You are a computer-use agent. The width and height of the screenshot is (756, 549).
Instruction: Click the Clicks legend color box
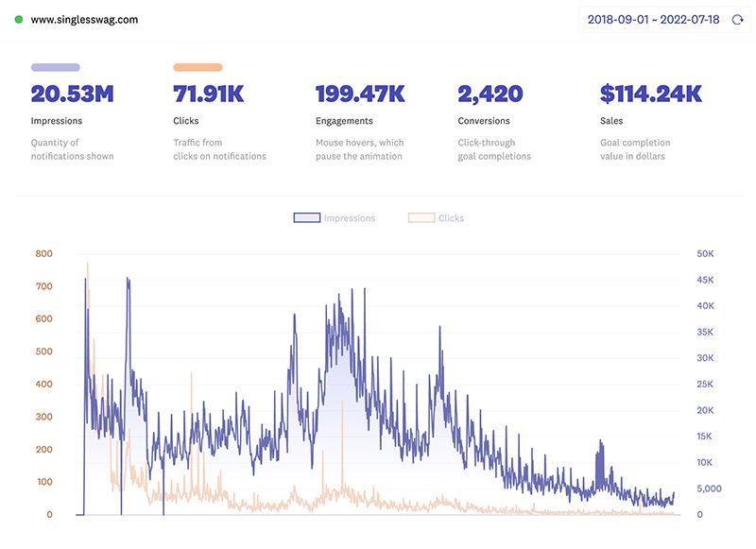421,218
